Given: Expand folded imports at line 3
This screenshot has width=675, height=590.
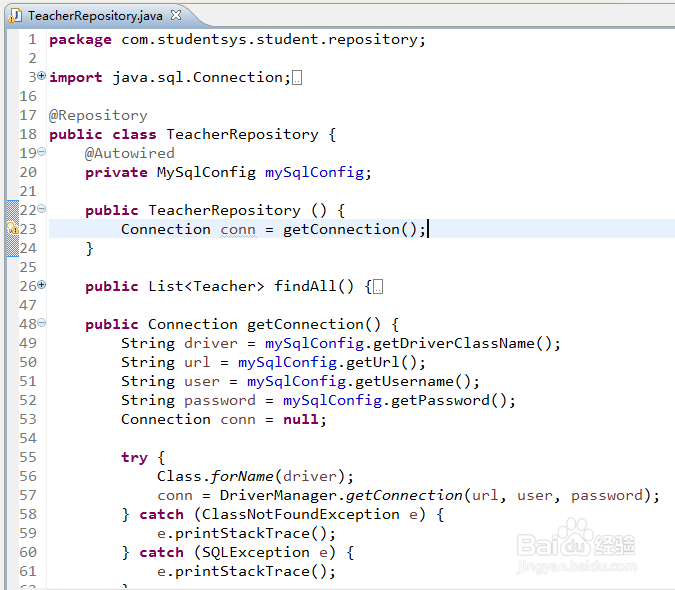Looking at the screenshot, I should click(41, 76).
